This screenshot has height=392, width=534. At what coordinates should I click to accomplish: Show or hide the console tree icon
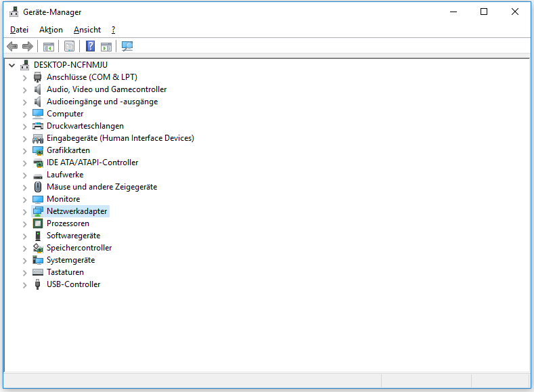pos(49,46)
